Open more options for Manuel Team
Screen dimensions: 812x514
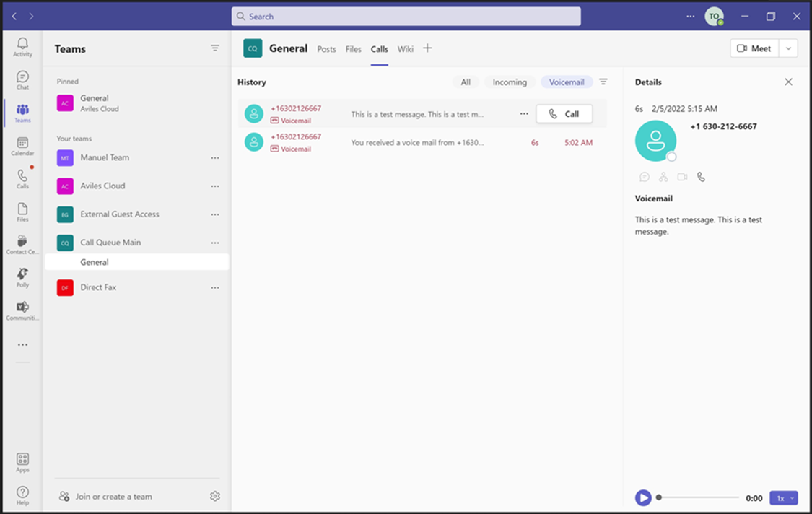click(x=215, y=157)
